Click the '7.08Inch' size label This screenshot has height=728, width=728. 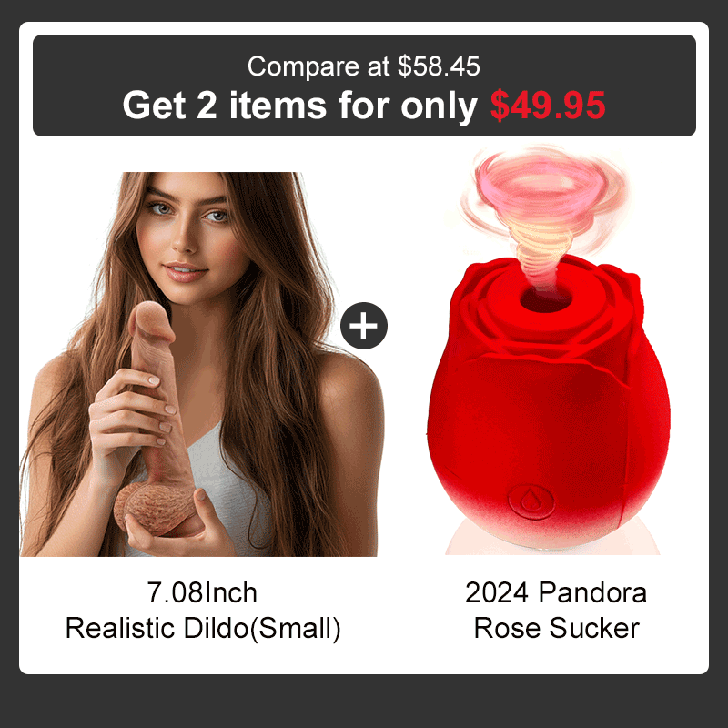point(202,592)
